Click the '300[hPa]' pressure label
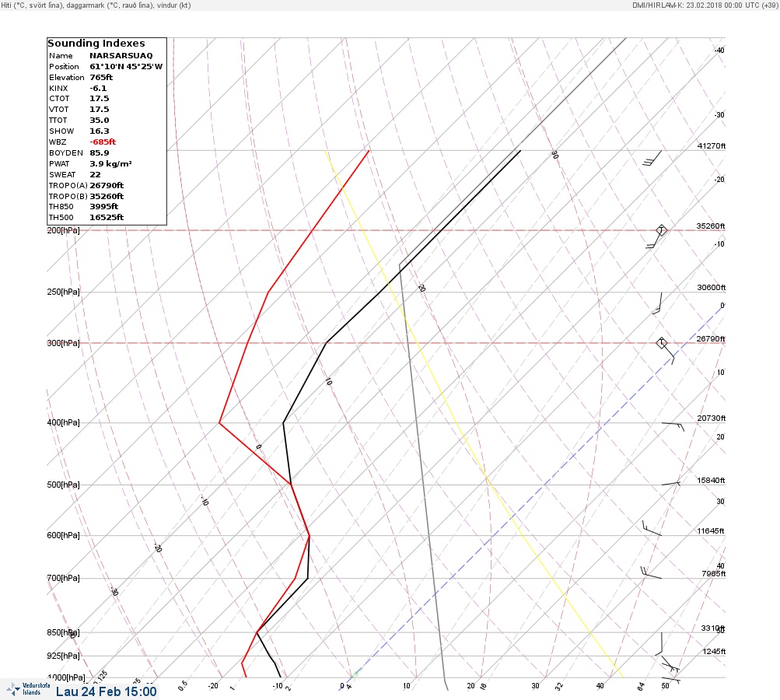 click(x=63, y=343)
